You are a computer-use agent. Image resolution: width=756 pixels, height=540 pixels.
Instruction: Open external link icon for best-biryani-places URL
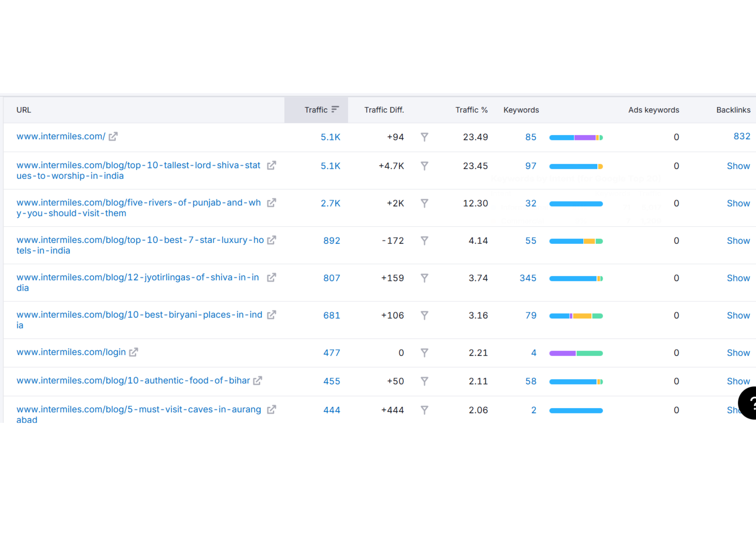pos(271,314)
